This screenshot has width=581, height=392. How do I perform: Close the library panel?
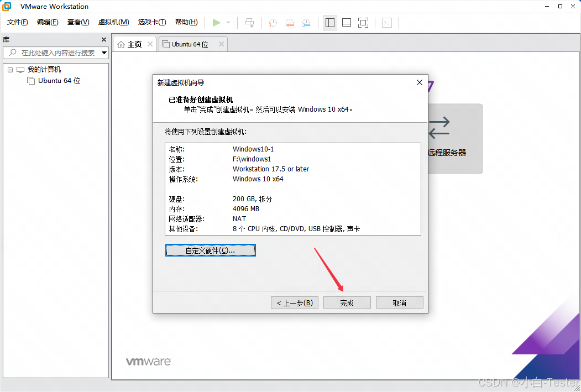tap(104, 40)
